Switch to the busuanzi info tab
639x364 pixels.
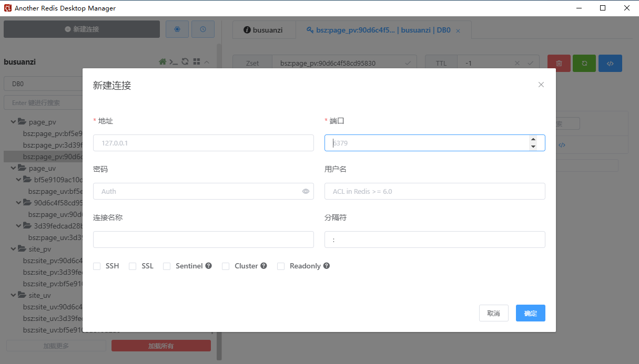tap(263, 30)
